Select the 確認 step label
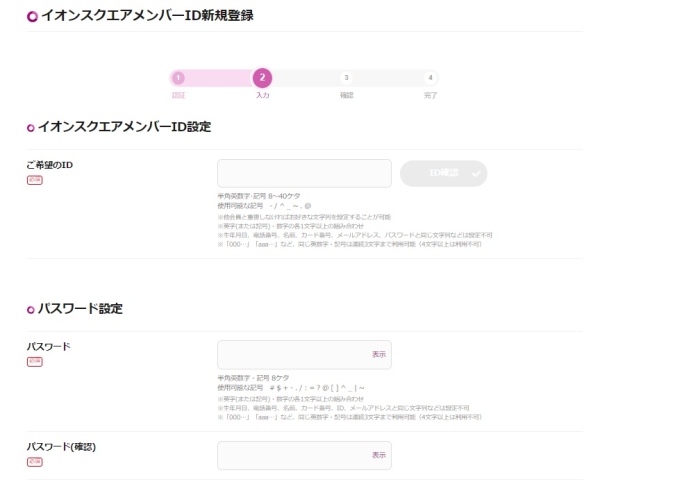The image size is (700, 497). pyautogui.click(x=346, y=96)
